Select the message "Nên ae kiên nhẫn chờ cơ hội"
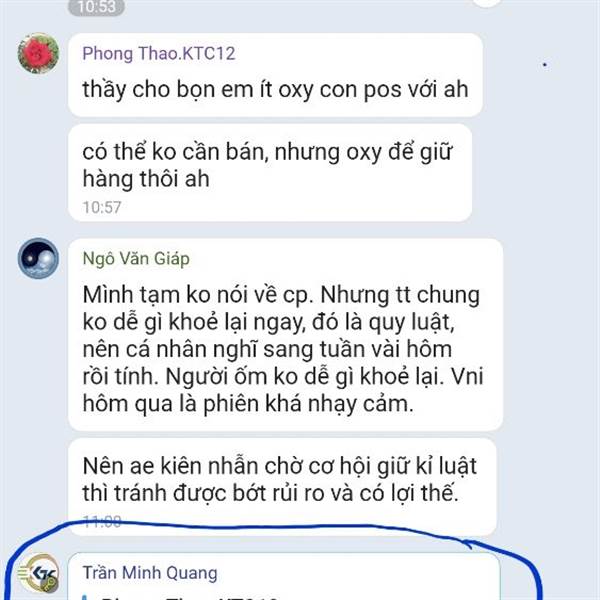This screenshot has height=600, width=600. click(282, 487)
